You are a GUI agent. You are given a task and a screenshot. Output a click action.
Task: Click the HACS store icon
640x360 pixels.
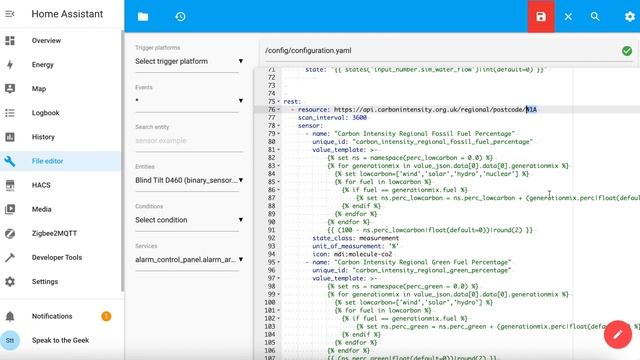tap(10, 185)
